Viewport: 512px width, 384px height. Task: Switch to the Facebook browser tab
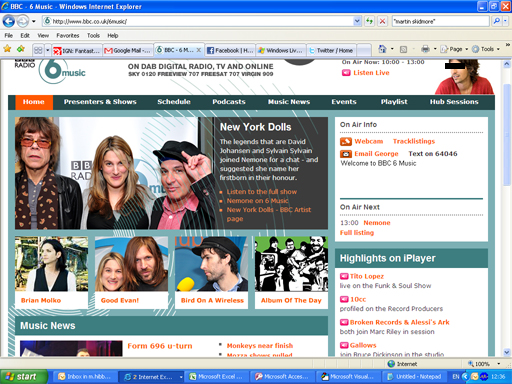point(230,50)
